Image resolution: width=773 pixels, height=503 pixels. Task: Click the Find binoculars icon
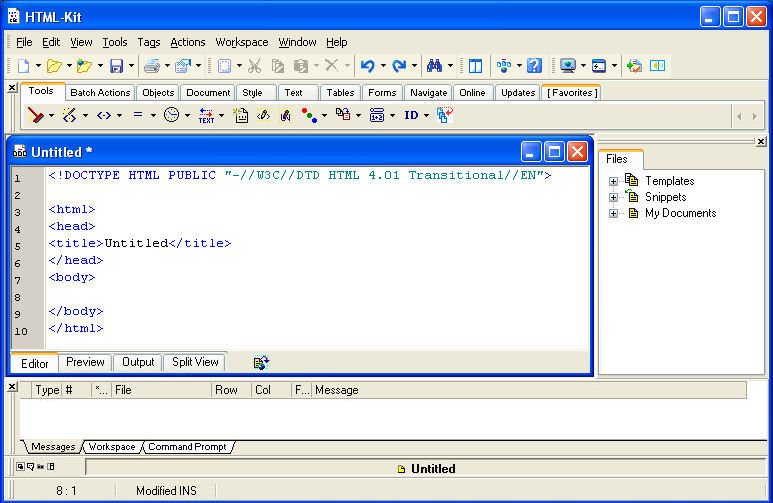(x=434, y=66)
